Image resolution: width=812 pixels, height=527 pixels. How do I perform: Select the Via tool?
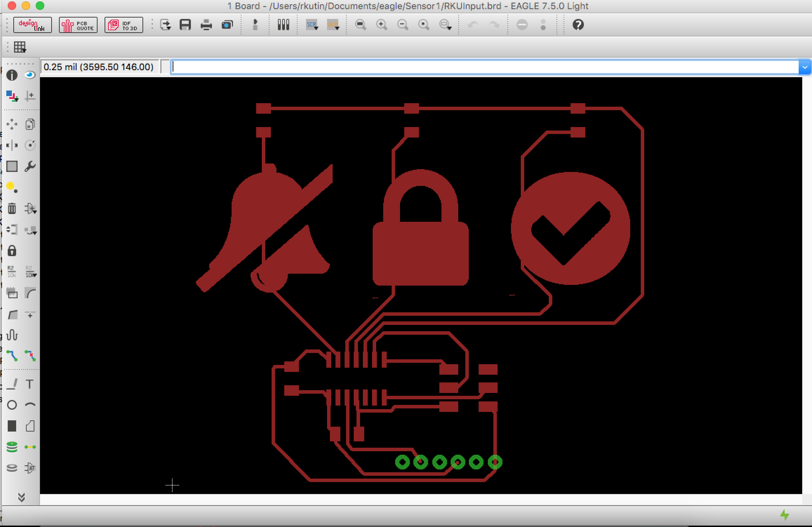pyautogui.click(x=12, y=447)
